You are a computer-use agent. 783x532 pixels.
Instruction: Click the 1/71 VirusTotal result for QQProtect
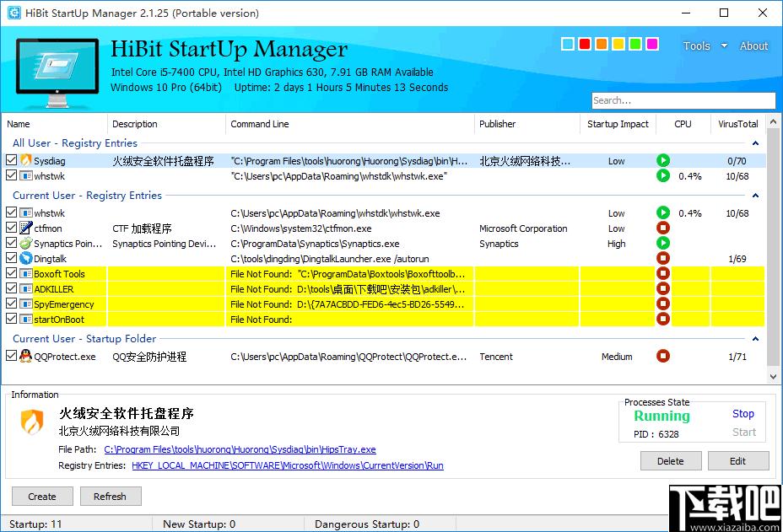pos(737,357)
